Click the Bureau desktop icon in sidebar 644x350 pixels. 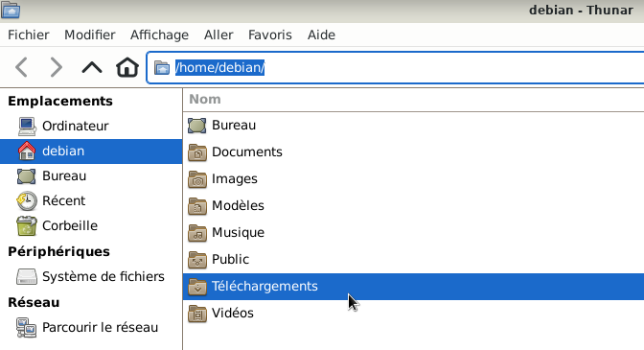coord(27,176)
